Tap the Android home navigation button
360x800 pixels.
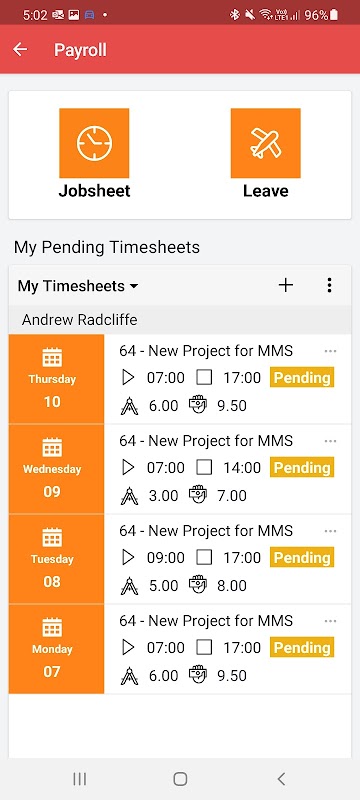click(x=180, y=779)
